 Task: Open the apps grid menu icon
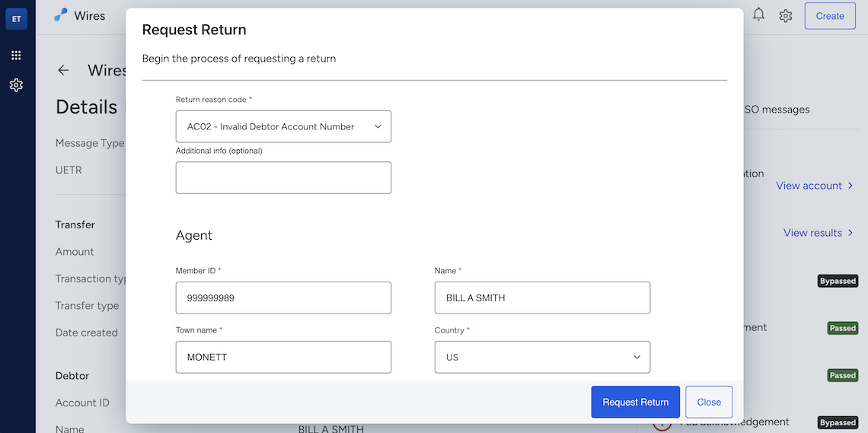16,56
